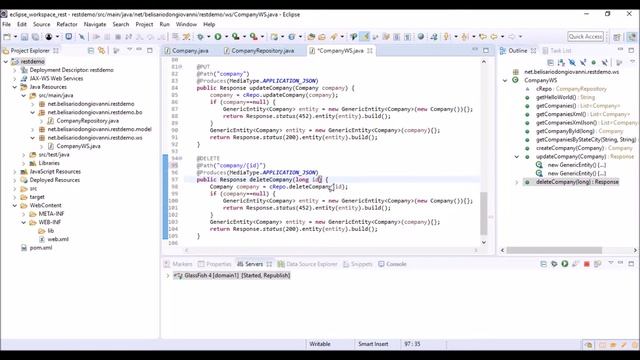
Task: Click Collapse All in Project Explorer
Action: coord(91,51)
